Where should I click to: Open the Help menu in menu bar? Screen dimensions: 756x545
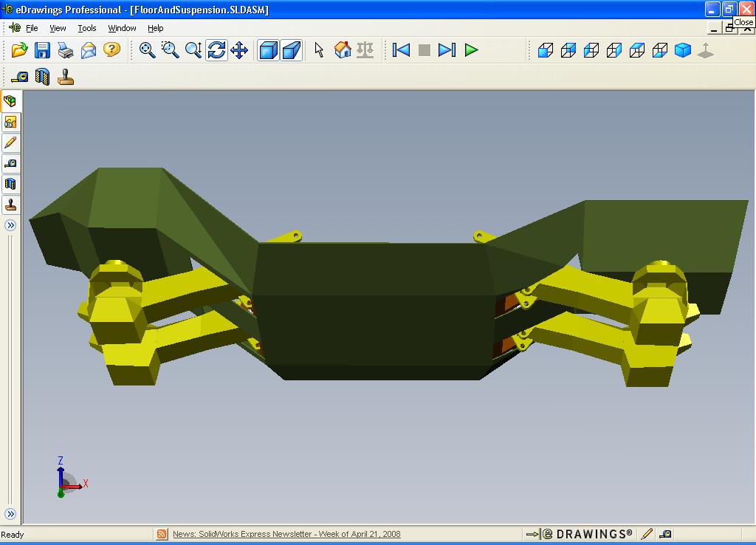click(x=155, y=29)
